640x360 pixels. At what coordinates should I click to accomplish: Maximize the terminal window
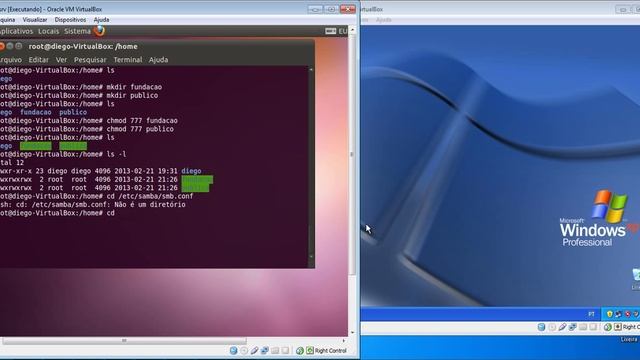[18, 46]
